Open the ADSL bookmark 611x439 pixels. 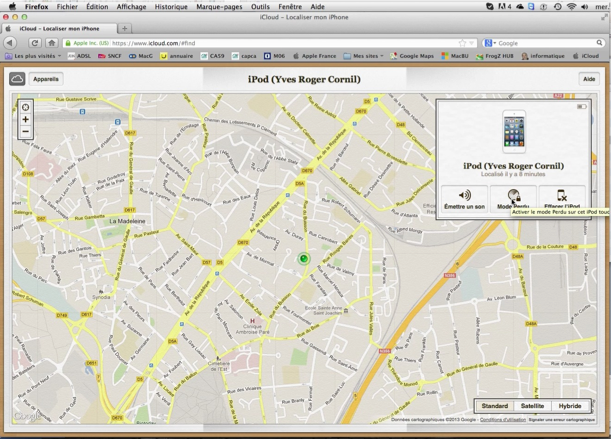pyautogui.click(x=79, y=56)
